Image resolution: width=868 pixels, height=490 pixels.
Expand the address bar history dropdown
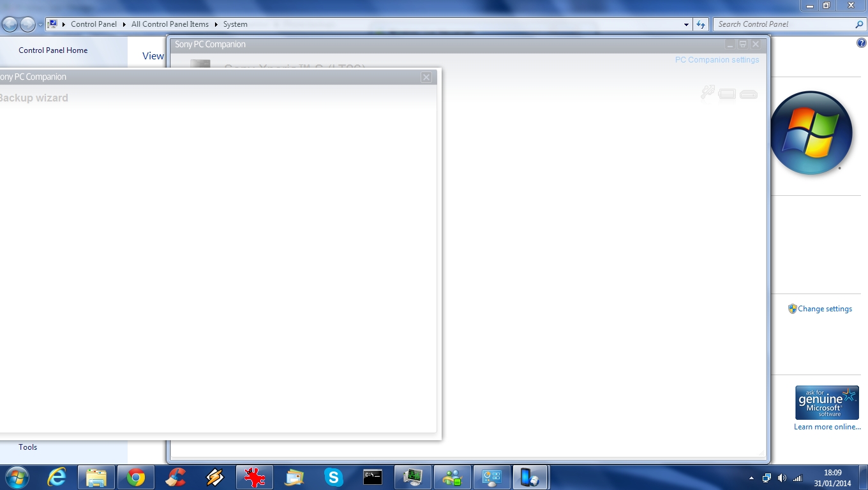pyautogui.click(x=687, y=24)
